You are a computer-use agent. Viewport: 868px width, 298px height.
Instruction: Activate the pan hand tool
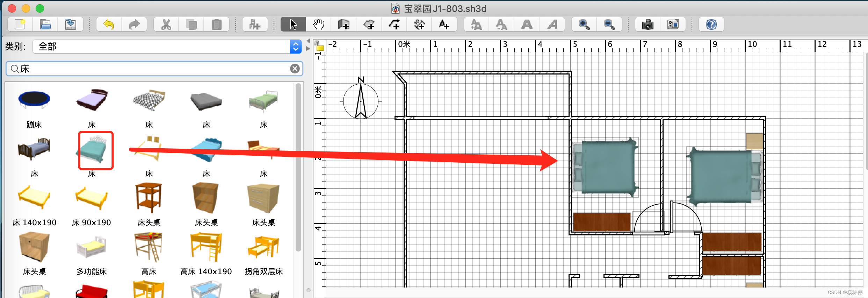319,24
